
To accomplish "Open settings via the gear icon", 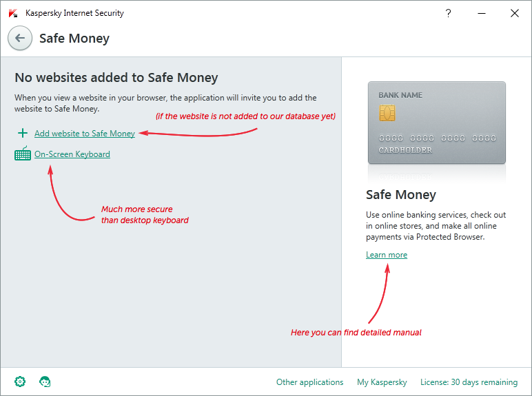I will point(20,382).
